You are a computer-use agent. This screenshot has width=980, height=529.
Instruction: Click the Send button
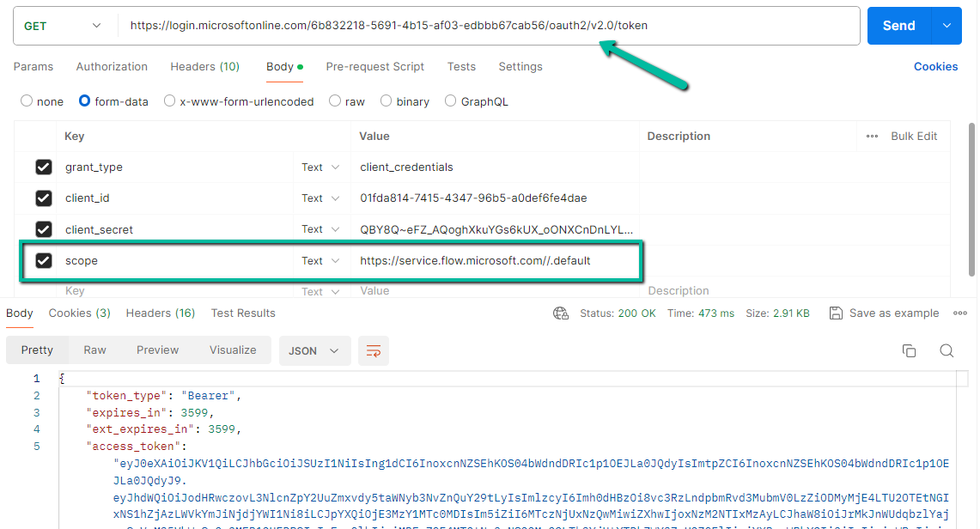coord(898,26)
